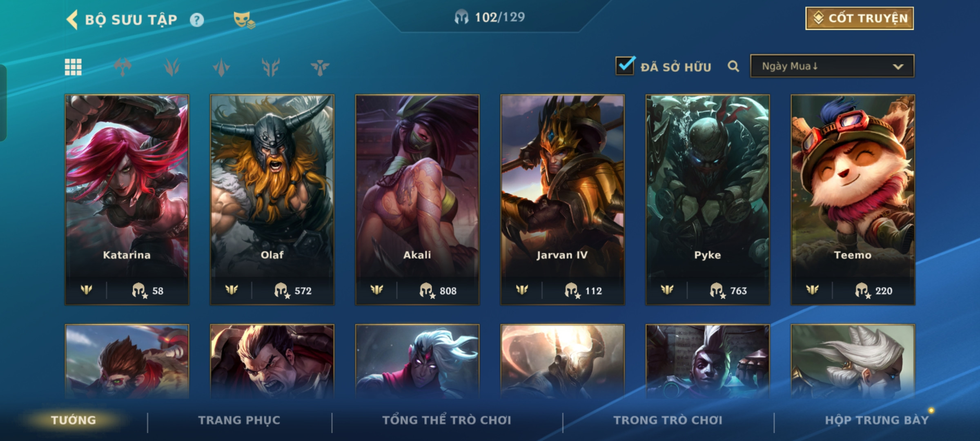Filter champions by the axe role icon
The width and height of the screenshot is (980, 441).
click(122, 67)
